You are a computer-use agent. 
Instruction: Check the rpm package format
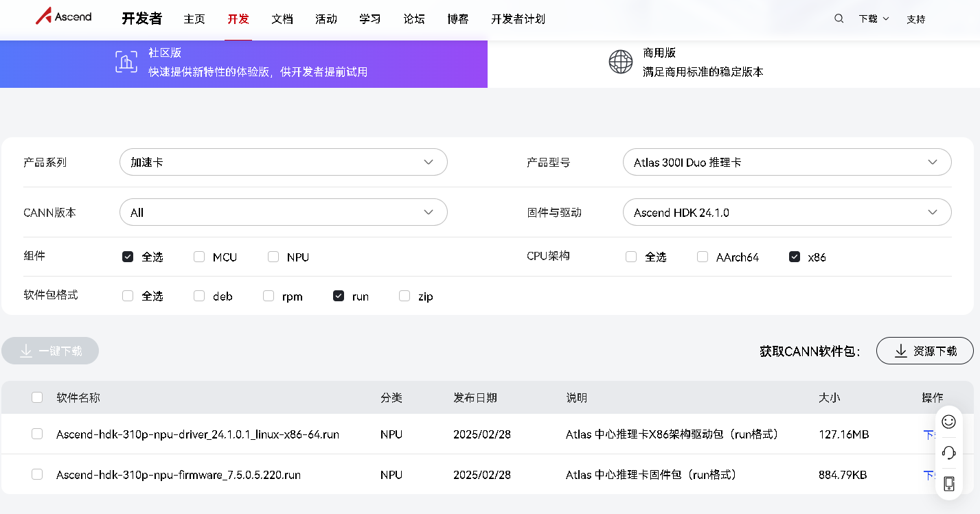[x=269, y=296]
